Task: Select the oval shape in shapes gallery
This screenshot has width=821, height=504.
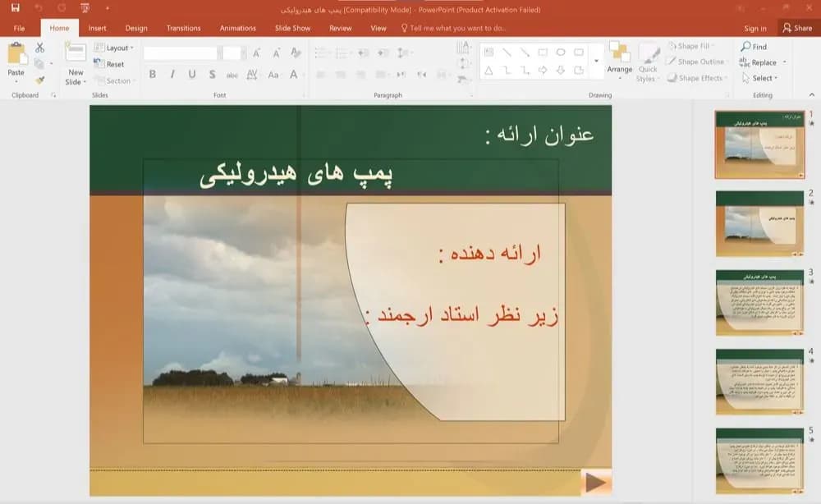Action: point(561,53)
